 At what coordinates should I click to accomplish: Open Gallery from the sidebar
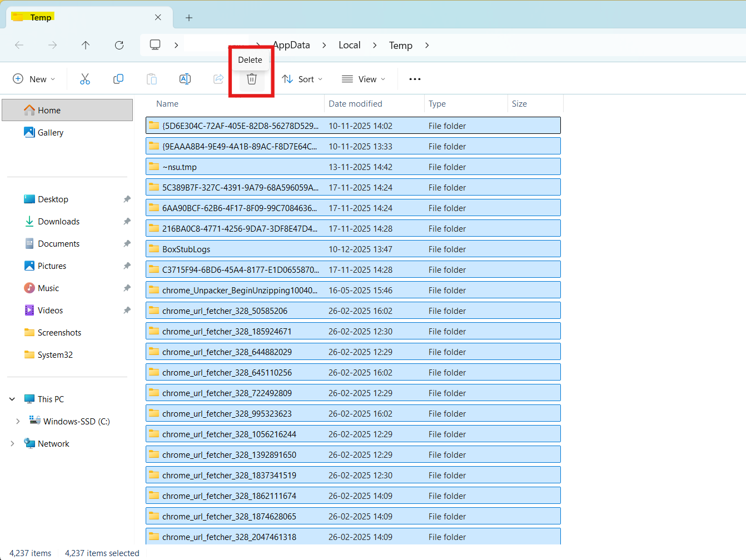(49, 132)
